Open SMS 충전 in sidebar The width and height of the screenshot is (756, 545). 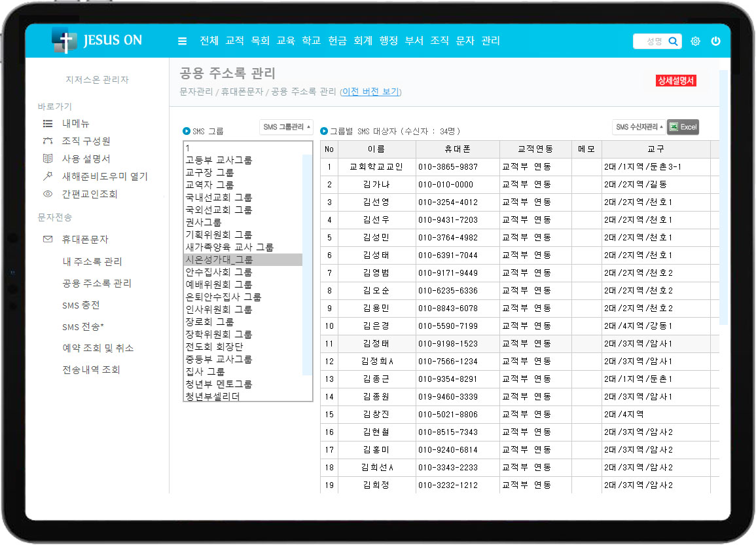[81, 305]
